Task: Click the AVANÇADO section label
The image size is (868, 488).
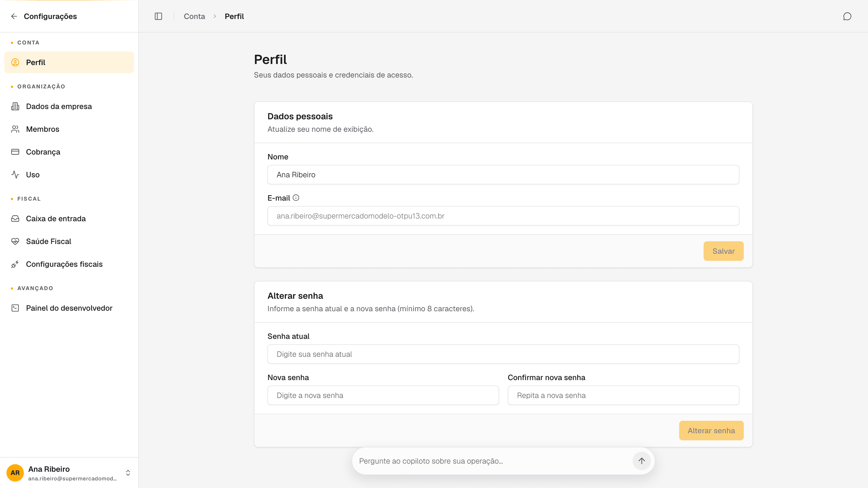Action: 35,288
